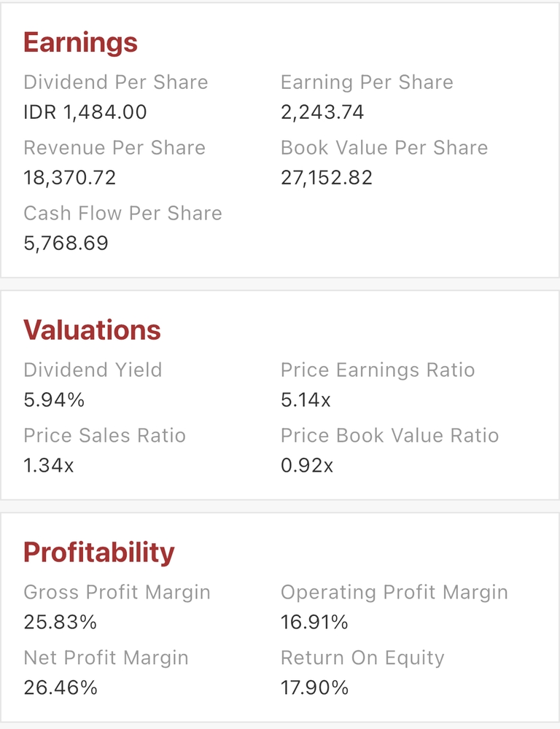560x729 pixels.
Task: Tap the Earnings section heading
Action: coord(80,42)
